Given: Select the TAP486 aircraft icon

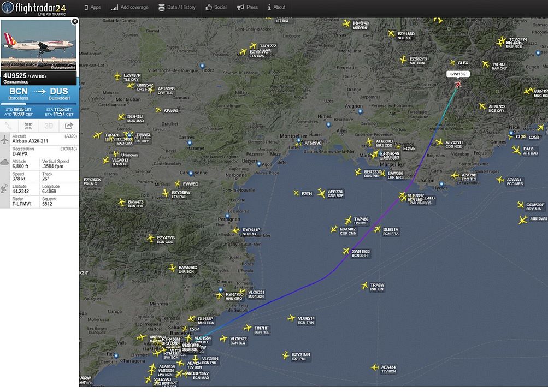Looking at the screenshot, I should click(348, 220).
